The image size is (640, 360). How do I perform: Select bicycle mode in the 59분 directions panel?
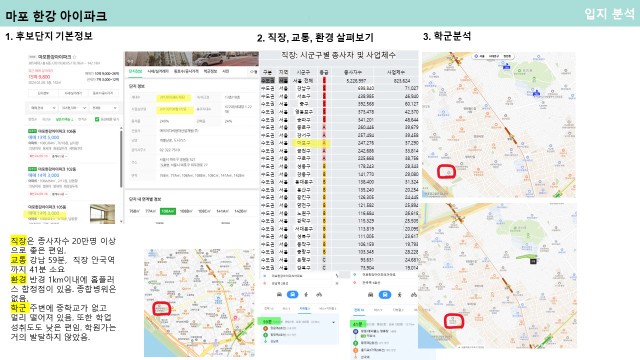coord(319,294)
